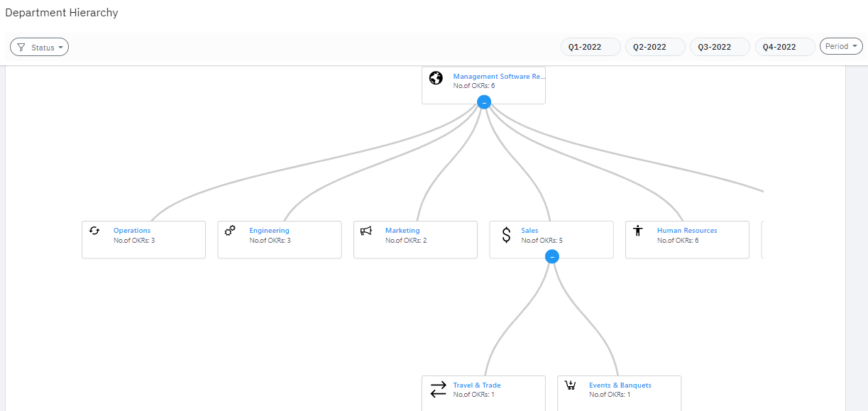Image resolution: width=868 pixels, height=411 pixels.
Task: Select the megaphone icon for Marketing
Action: [x=366, y=231]
